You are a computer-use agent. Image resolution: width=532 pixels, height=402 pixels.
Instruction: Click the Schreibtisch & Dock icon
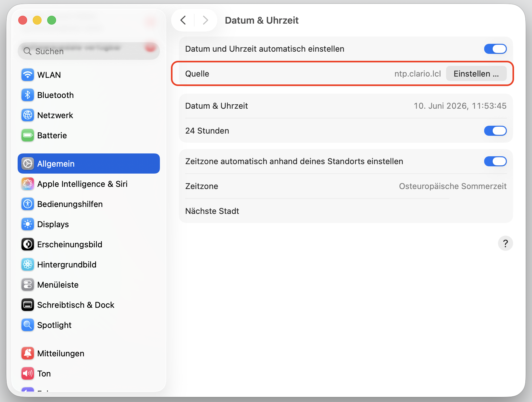point(28,305)
